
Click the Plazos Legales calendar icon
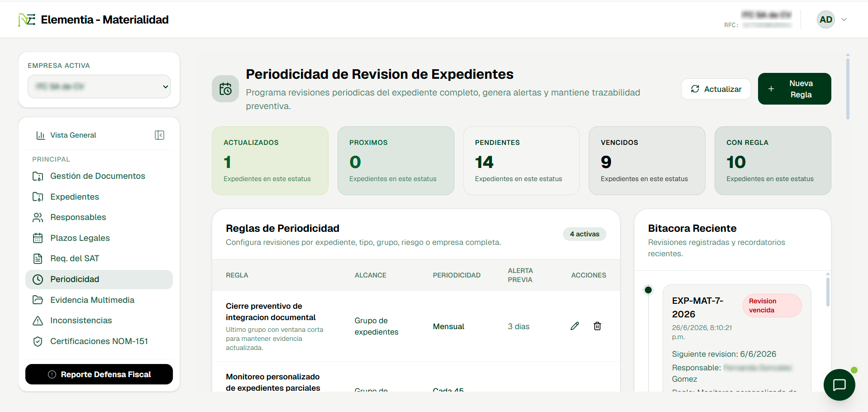click(x=38, y=238)
